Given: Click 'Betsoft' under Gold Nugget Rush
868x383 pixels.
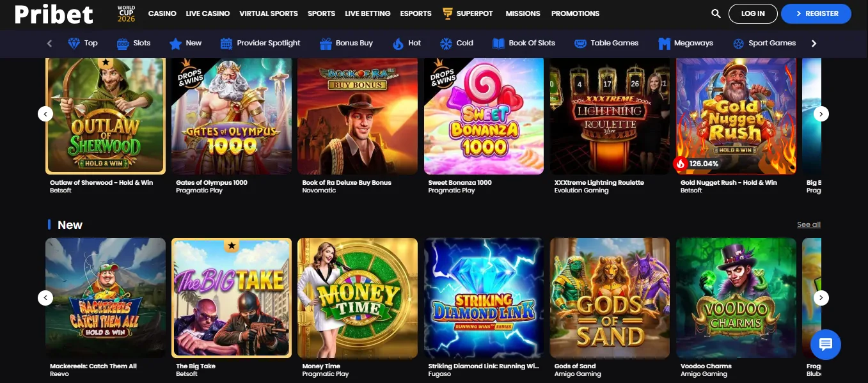Looking at the screenshot, I should point(691,191).
